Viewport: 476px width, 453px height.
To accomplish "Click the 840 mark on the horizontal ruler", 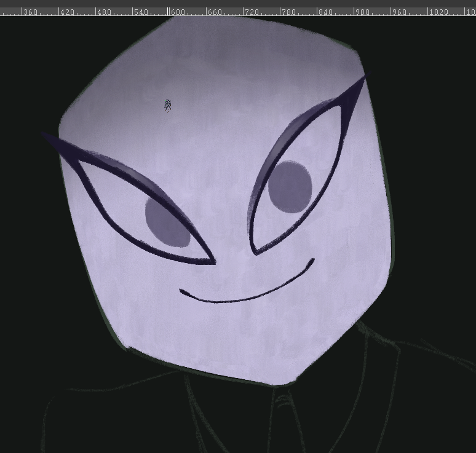I will [326, 12].
